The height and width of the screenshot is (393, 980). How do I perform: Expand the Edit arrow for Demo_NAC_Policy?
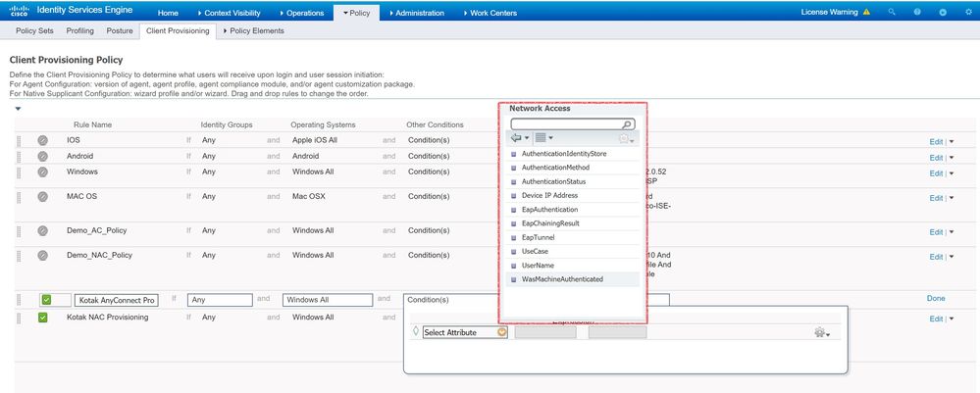(952, 257)
